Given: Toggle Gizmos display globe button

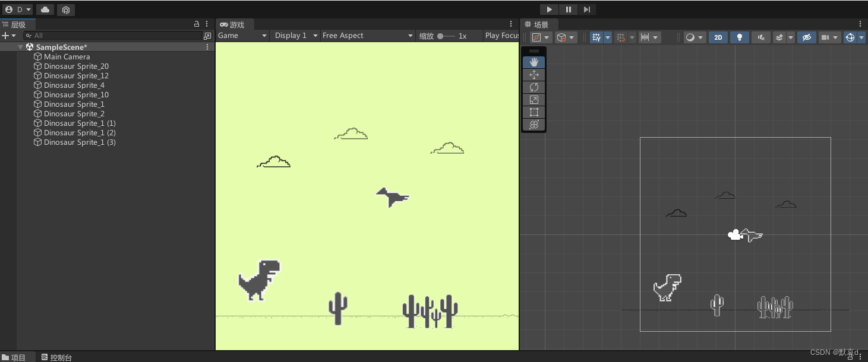Looking at the screenshot, I should tap(850, 37).
